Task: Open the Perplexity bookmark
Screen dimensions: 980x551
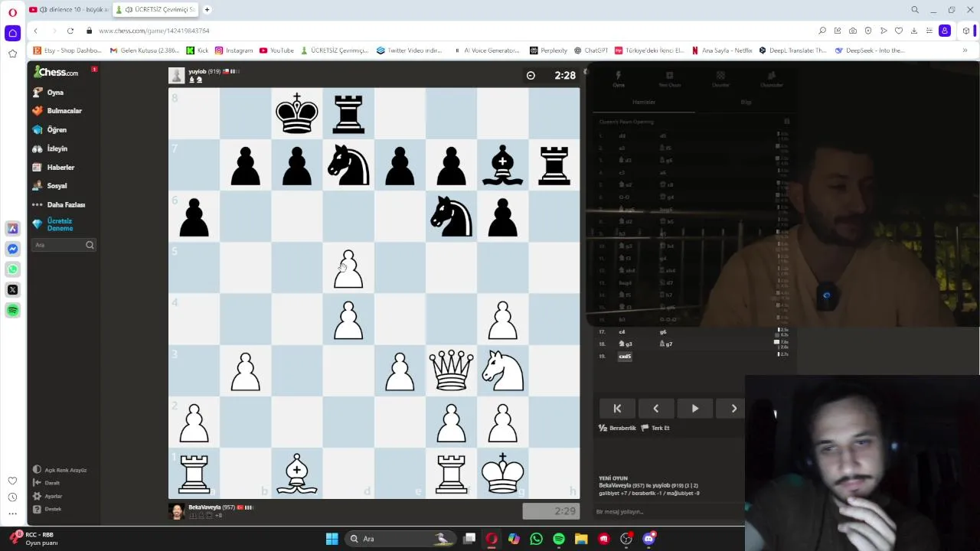Action: [548, 51]
